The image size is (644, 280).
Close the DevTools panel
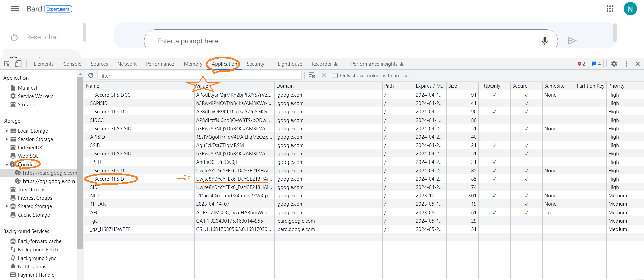coord(638,64)
